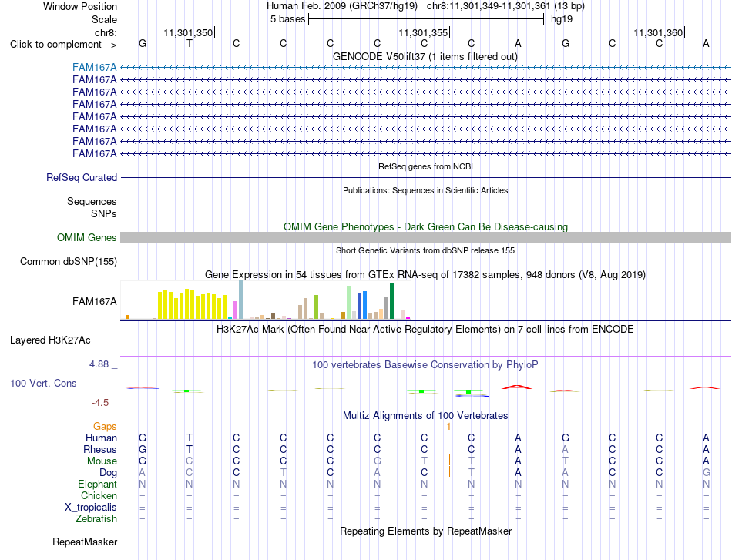Open the OMIM Genes track label
Viewport: 732px width, 560px height.
pos(87,237)
